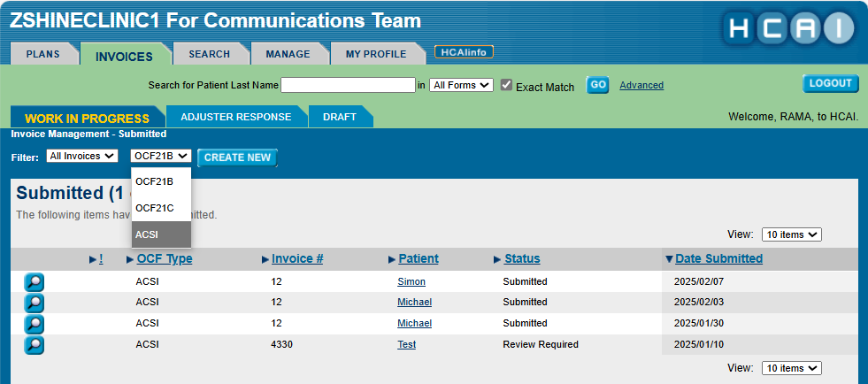Focus the Patient Last Name search field
This screenshot has height=384, width=868.
click(x=349, y=85)
